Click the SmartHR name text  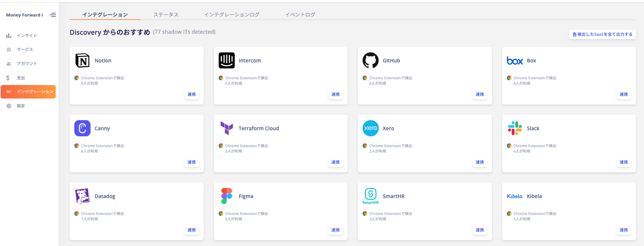click(394, 196)
